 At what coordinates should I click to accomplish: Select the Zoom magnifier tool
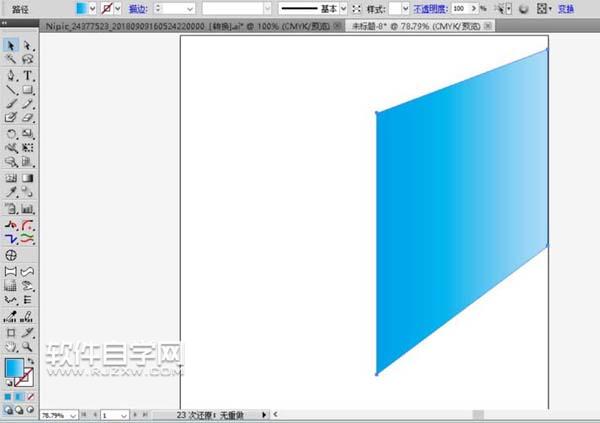click(x=27, y=347)
